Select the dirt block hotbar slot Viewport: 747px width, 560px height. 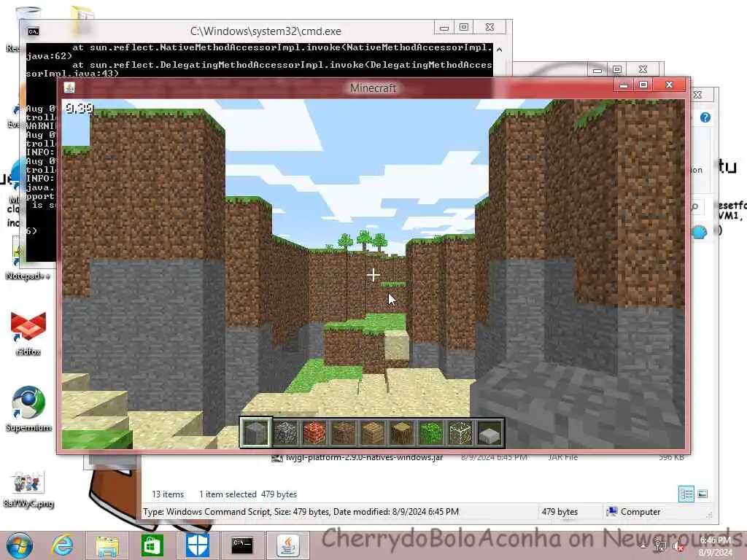344,432
